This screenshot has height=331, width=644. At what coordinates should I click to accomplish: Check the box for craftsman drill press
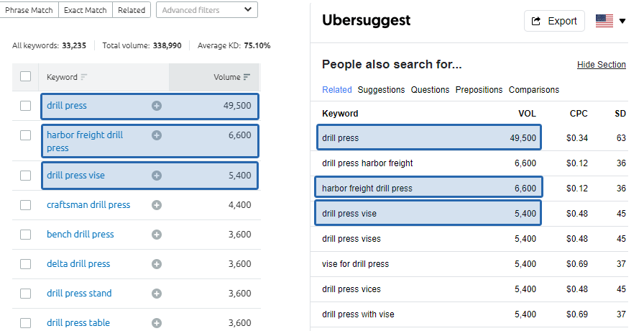25,205
